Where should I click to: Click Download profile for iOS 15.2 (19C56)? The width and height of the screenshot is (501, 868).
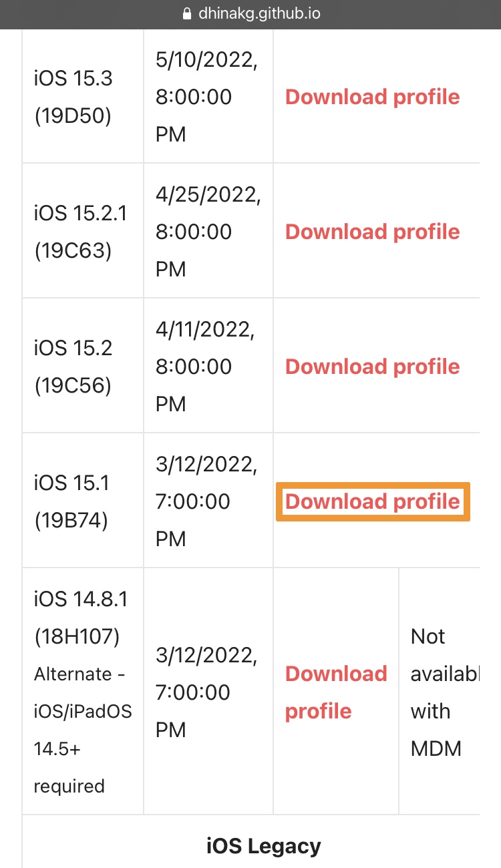point(373,367)
